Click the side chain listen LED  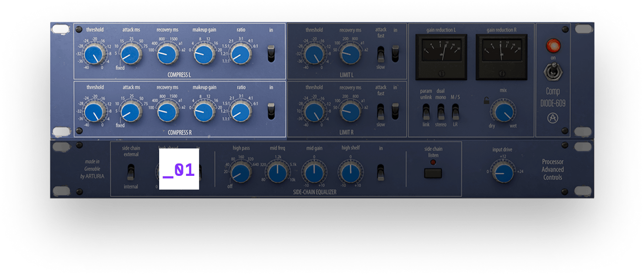pyautogui.click(x=433, y=162)
